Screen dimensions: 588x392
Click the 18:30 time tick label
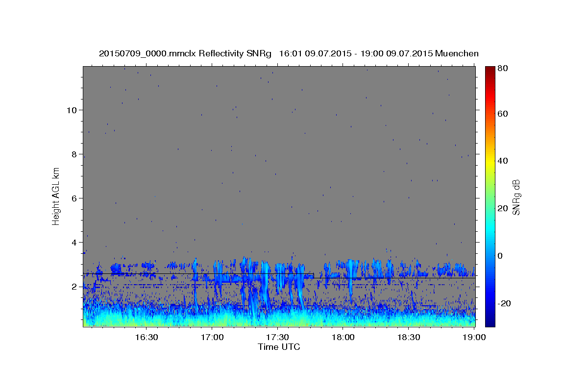click(x=408, y=338)
